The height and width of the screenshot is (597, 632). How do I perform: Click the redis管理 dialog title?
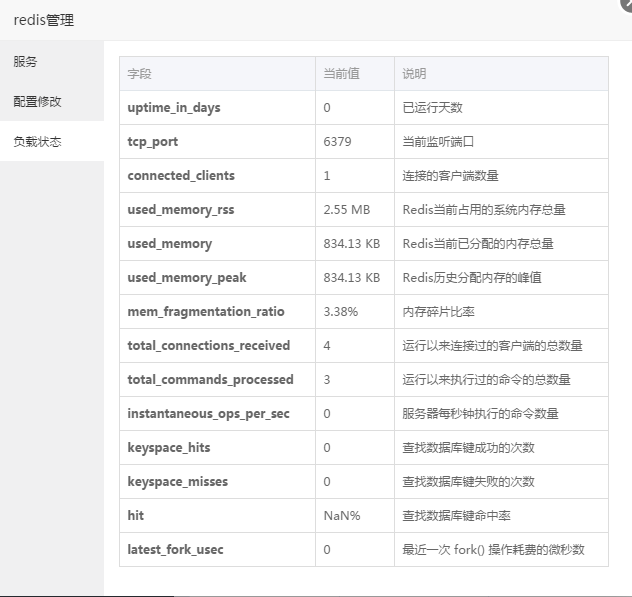44,20
